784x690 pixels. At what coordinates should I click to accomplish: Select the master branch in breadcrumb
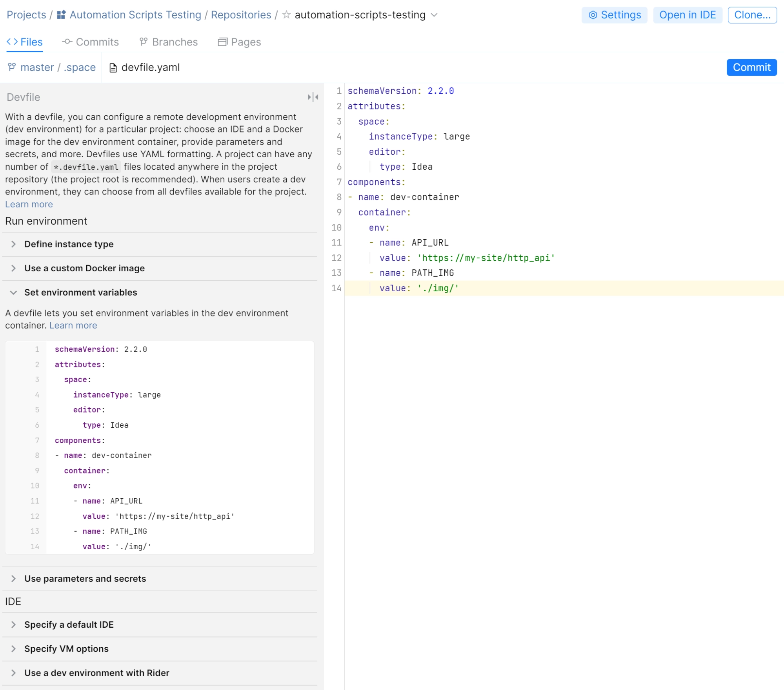(x=37, y=67)
